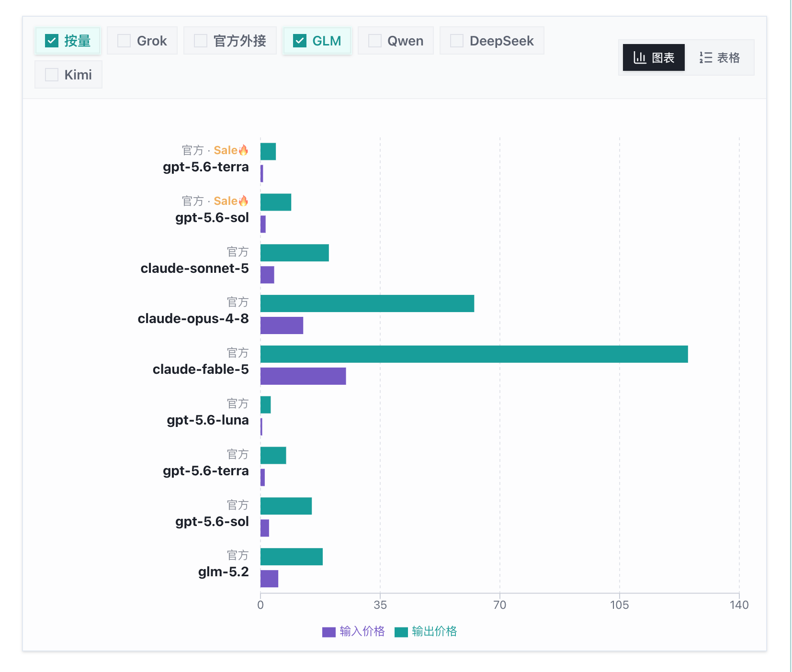The height and width of the screenshot is (672, 792).
Task: Check the DeepSeek filter option
Action: [457, 41]
